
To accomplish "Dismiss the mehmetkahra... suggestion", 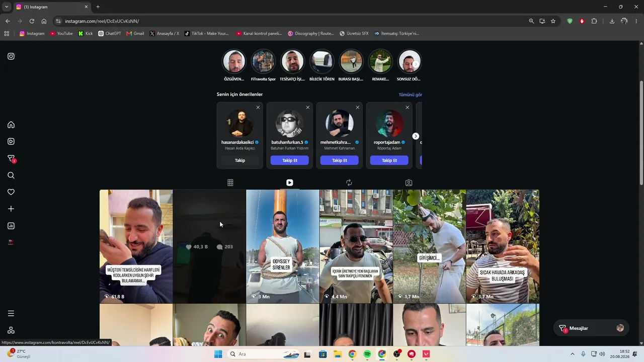I will click(x=358, y=107).
